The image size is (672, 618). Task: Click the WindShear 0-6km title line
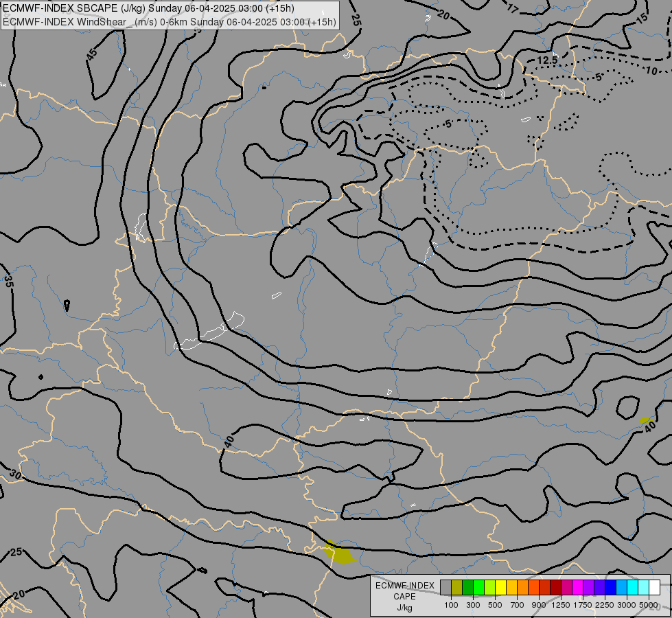(170, 22)
